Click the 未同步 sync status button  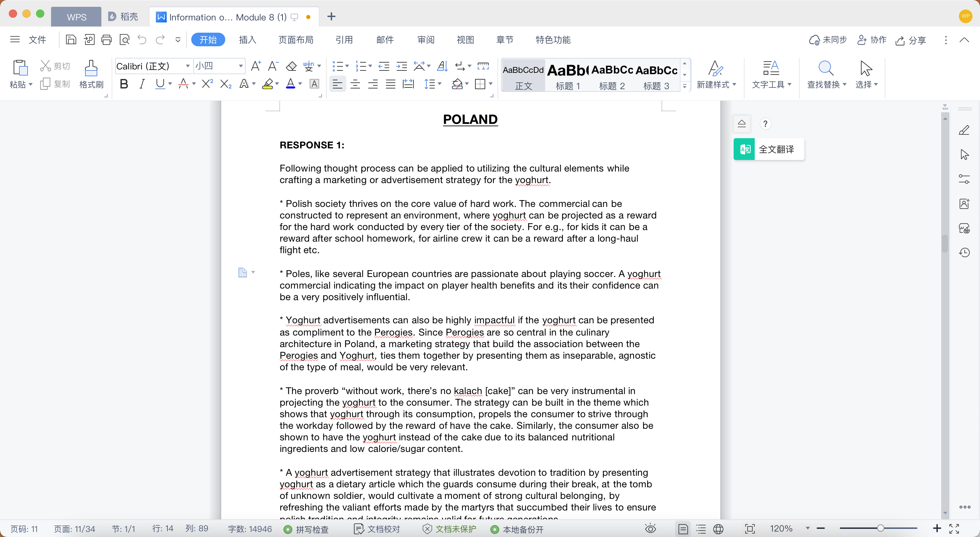tap(828, 40)
